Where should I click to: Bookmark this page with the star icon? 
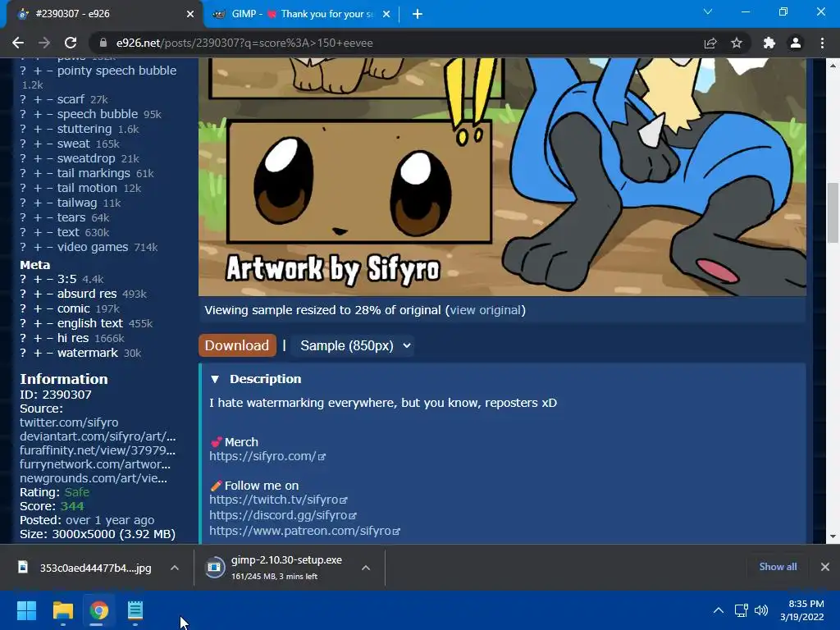click(737, 43)
